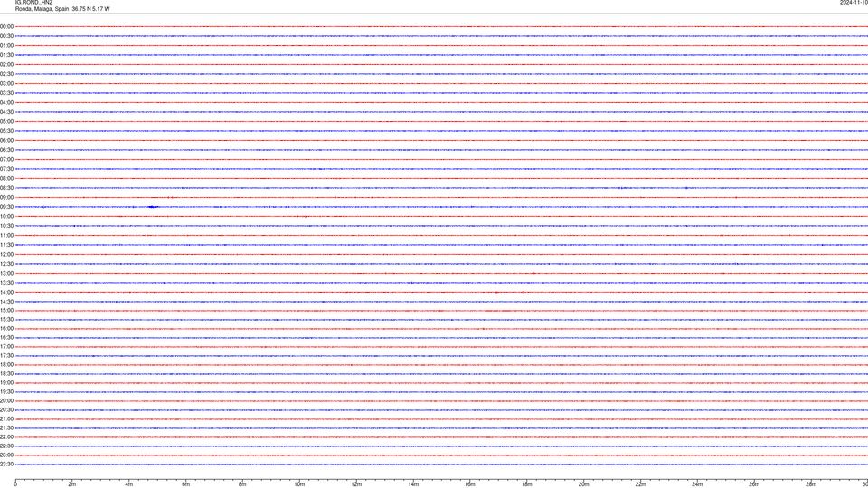This screenshot has width=868, height=488.
Task: Pick the '24m' minute axis label
Action: [x=697, y=484]
